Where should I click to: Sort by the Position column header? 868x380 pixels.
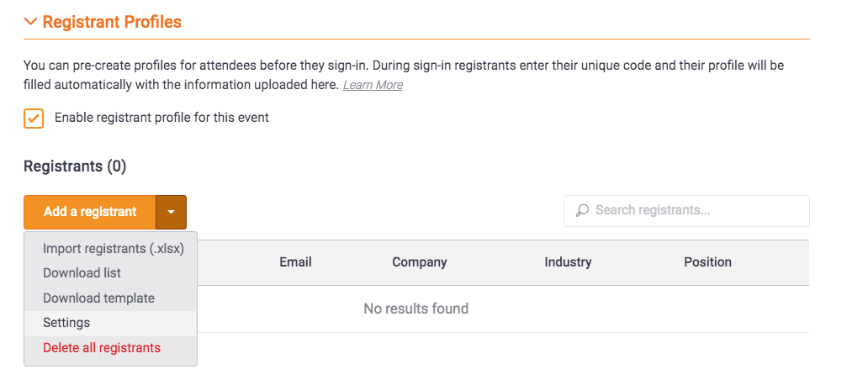707,262
